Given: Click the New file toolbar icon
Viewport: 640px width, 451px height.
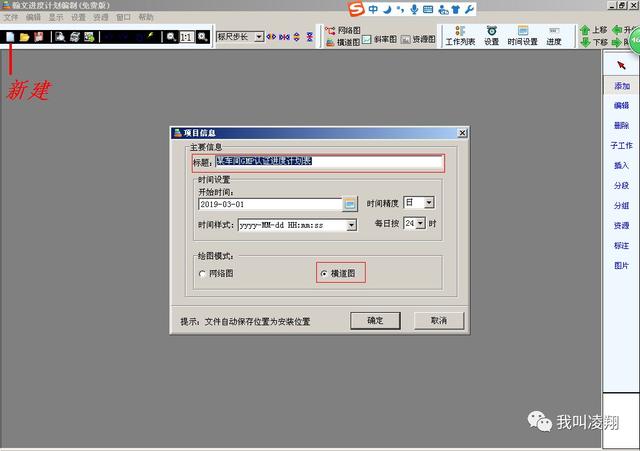Looking at the screenshot, I should pos(10,37).
